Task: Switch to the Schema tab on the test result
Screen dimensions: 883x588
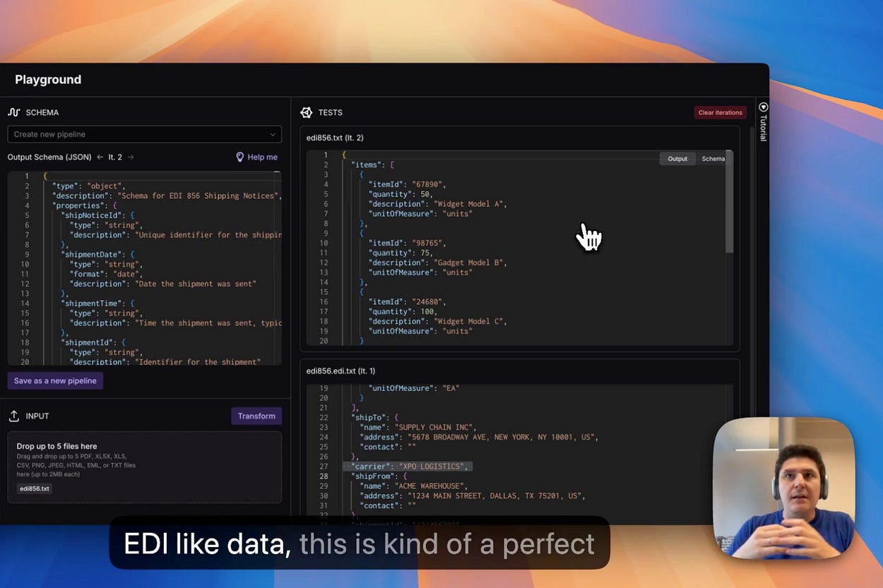Action: coord(713,159)
